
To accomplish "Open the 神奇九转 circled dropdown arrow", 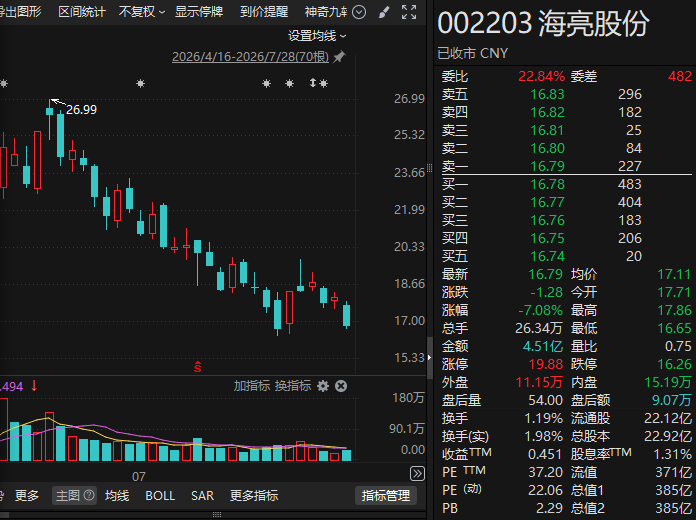I will [x=359, y=12].
